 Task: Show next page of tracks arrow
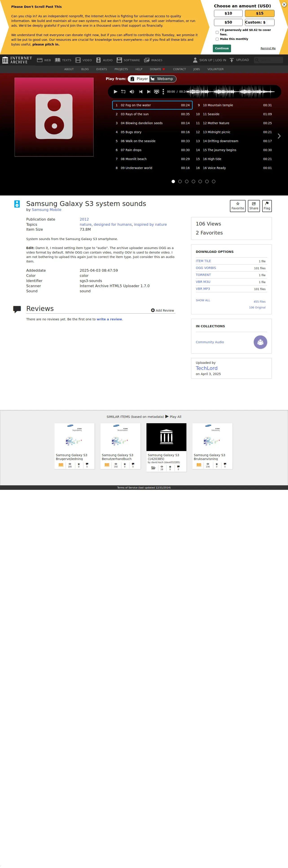279,136
